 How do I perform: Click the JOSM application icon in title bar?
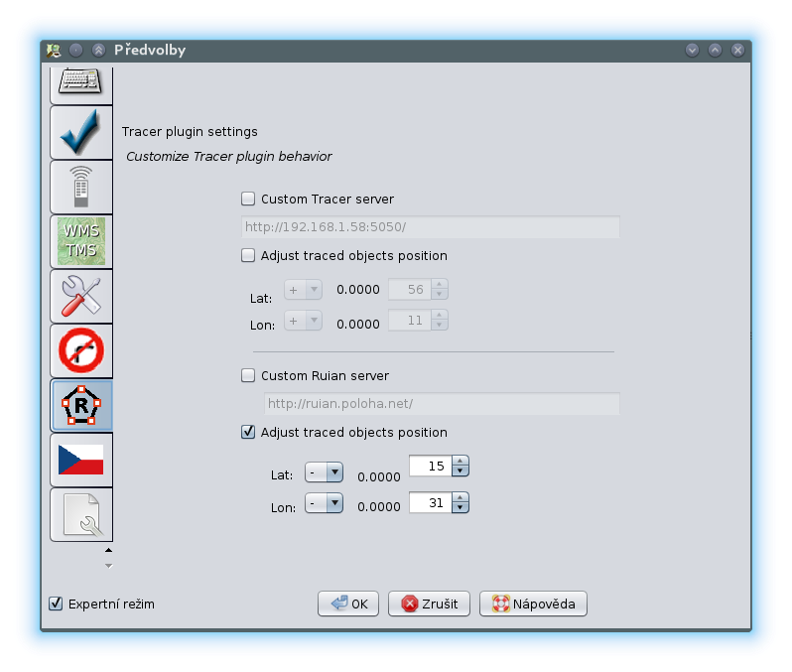click(x=54, y=50)
